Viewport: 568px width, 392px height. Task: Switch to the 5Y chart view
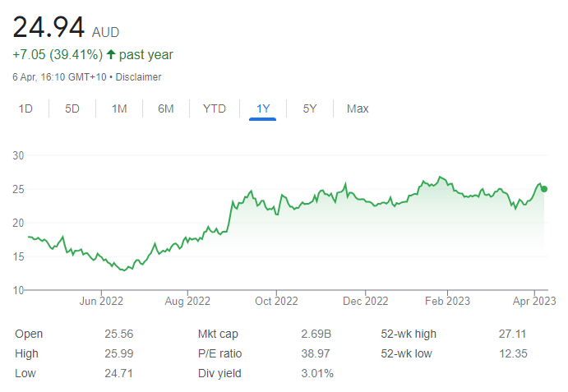[x=310, y=108]
